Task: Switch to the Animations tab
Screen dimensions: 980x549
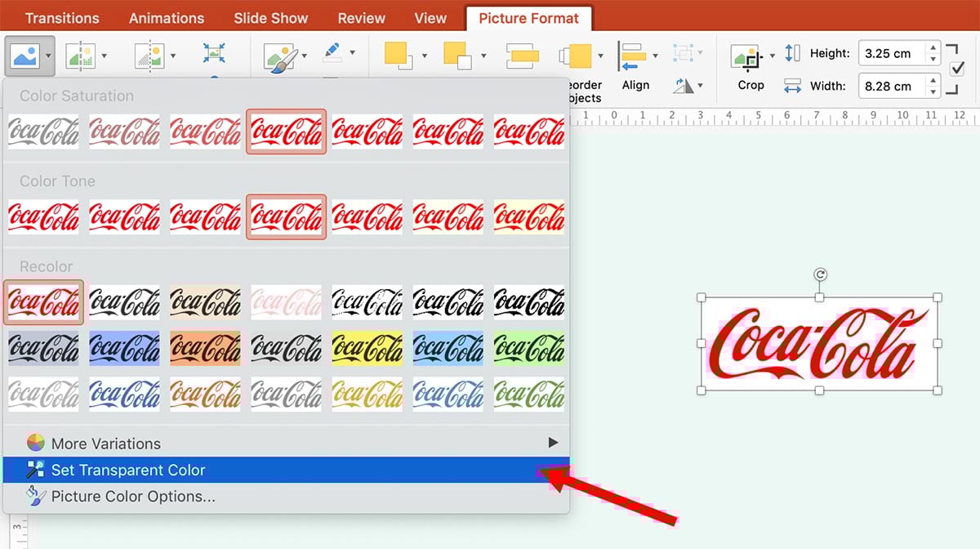Action: (x=167, y=18)
